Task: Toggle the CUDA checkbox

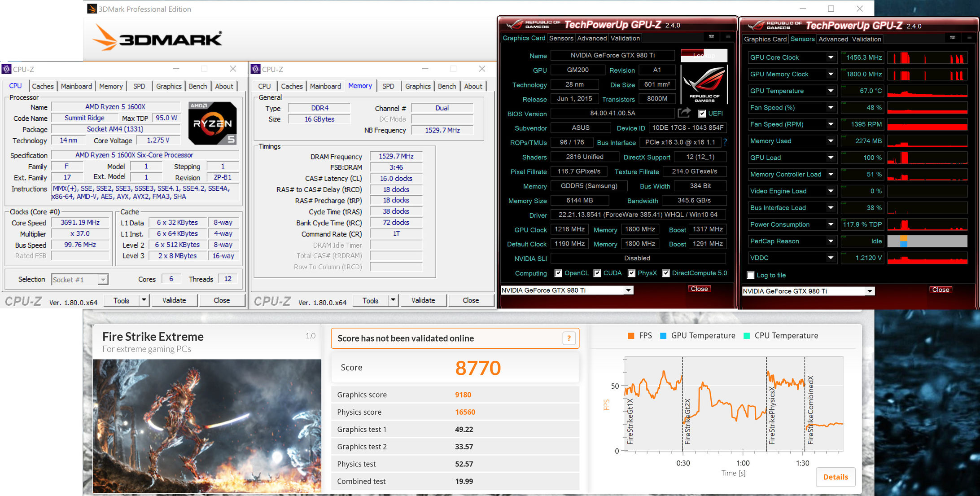Action: point(597,273)
